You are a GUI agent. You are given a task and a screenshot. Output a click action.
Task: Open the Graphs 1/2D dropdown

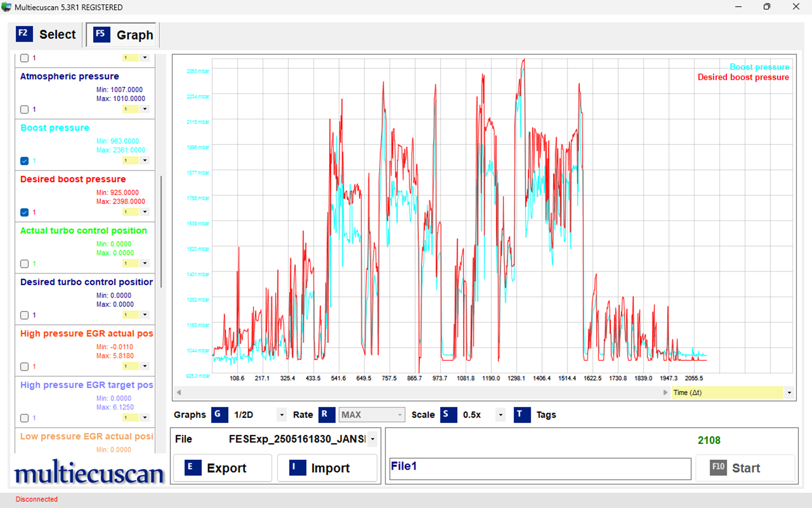click(x=282, y=415)
